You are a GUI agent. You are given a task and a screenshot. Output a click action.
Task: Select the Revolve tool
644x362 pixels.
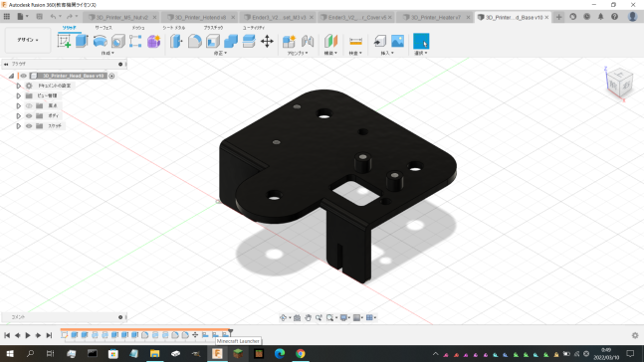100,41
